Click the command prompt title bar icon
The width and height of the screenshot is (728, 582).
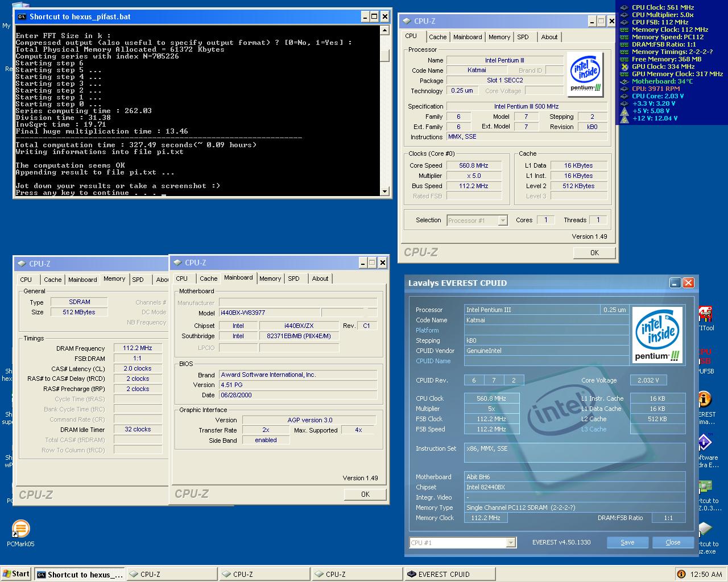(22, 16)
